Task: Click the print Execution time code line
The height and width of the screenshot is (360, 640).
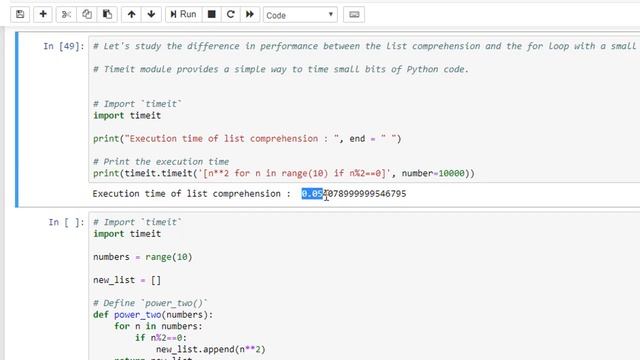Action: [x=247, y=139]
